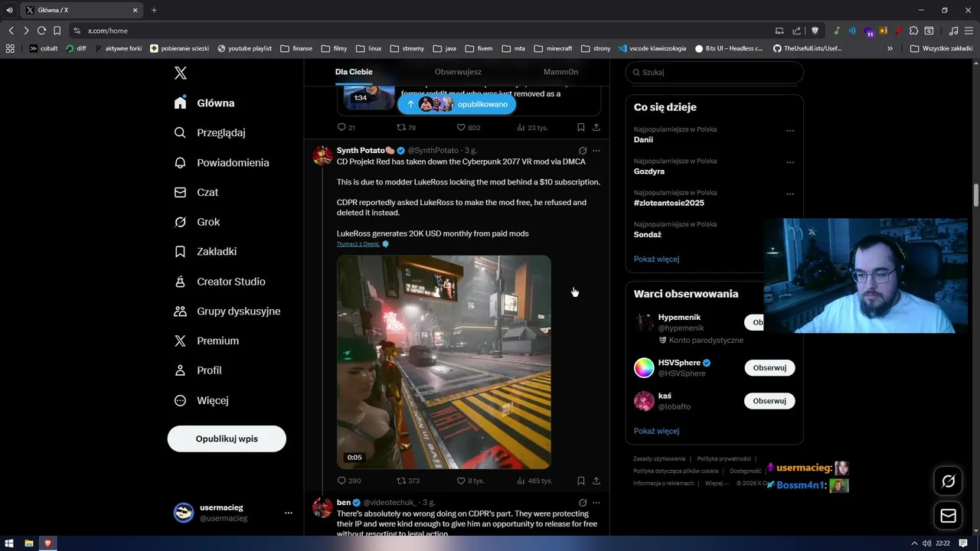Click Pokaż więcej under Warci obserwowania
This screenshot has width=980, height=551.
pos(656,431)
